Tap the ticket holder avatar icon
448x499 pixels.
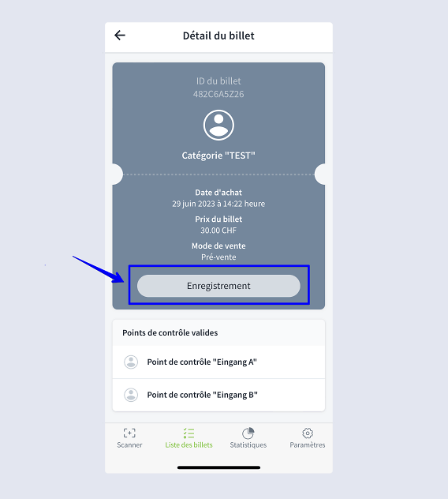(218, 125)
